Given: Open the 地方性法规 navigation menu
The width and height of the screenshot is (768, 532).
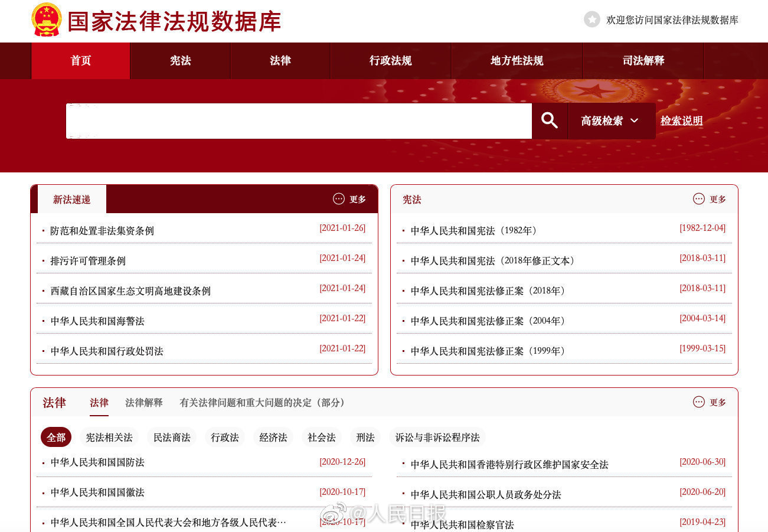Looking at the screenshot, I should (517, 61).
